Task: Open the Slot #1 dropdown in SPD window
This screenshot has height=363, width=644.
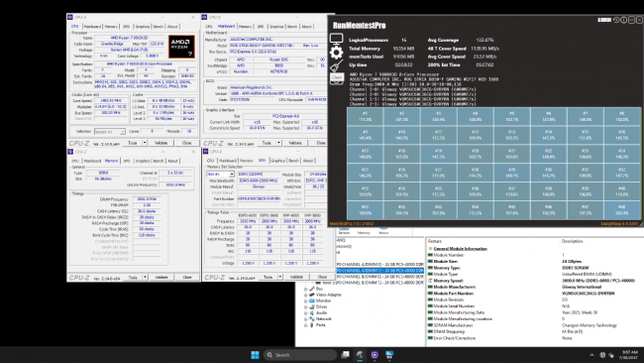Action: (221, 175)
